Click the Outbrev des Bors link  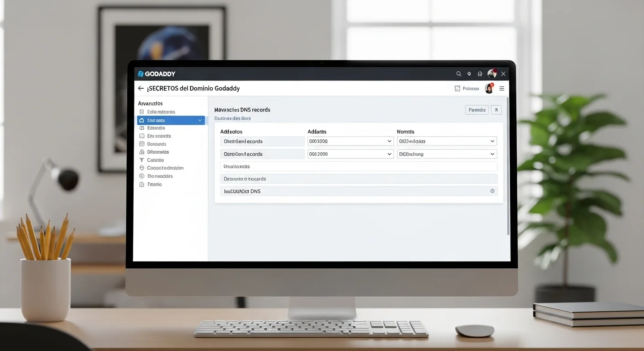[x=232, y=118]
